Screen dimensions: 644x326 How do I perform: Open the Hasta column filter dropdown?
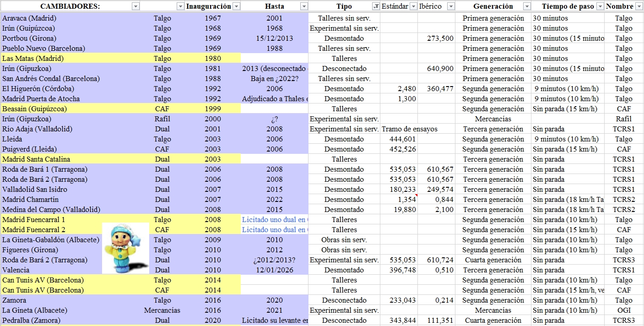tap(304, 6)
